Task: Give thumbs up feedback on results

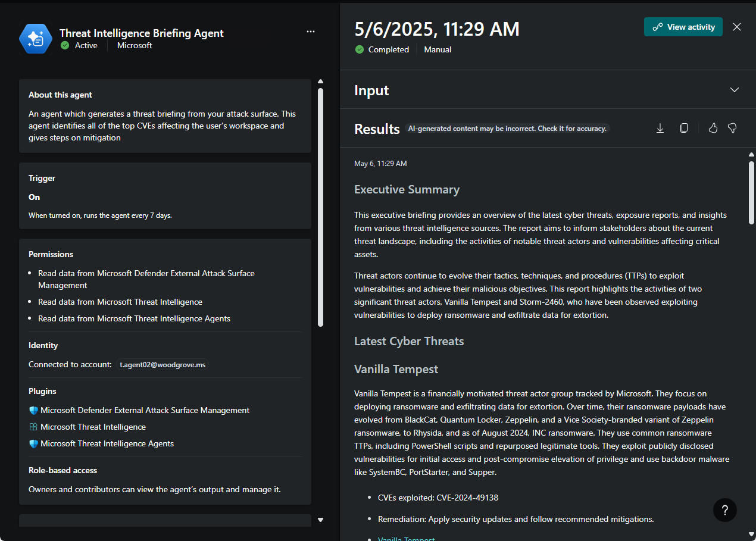Action: pyautogui.click(x=713, y=128)
